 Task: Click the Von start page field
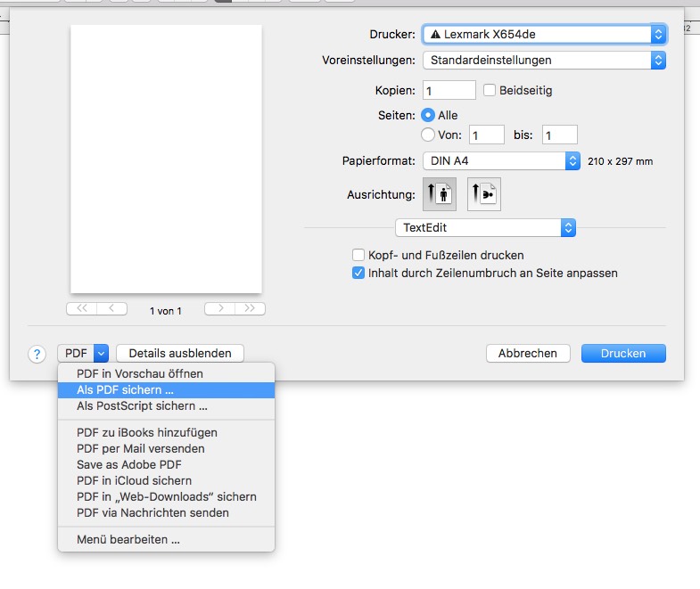(487, 135)
